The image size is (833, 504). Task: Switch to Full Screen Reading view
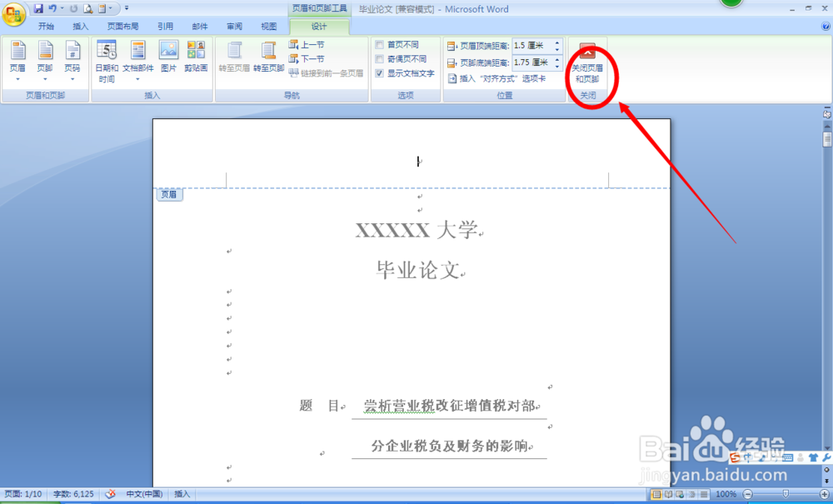(668, 495)
